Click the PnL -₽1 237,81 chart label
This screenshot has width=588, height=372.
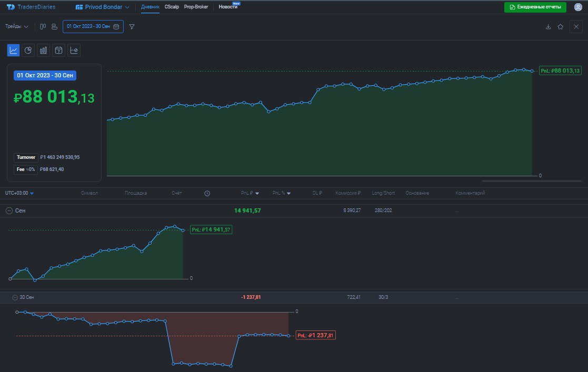click(316, 335)
